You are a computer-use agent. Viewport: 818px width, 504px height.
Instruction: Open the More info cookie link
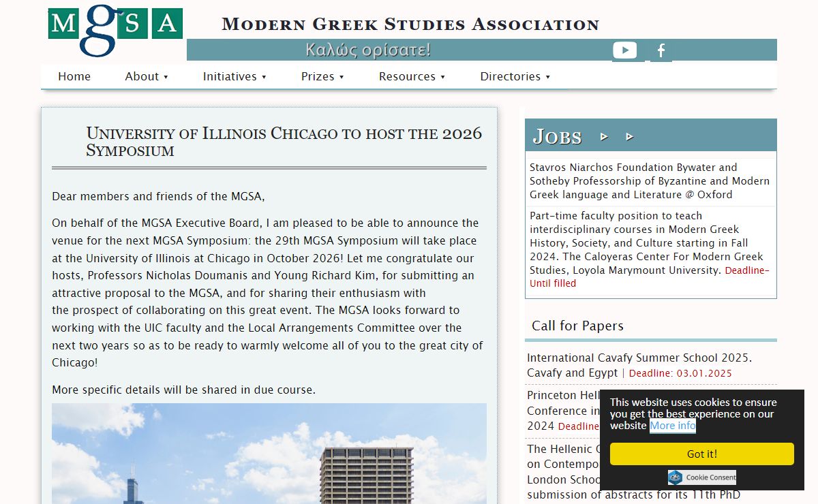(673, 426)
